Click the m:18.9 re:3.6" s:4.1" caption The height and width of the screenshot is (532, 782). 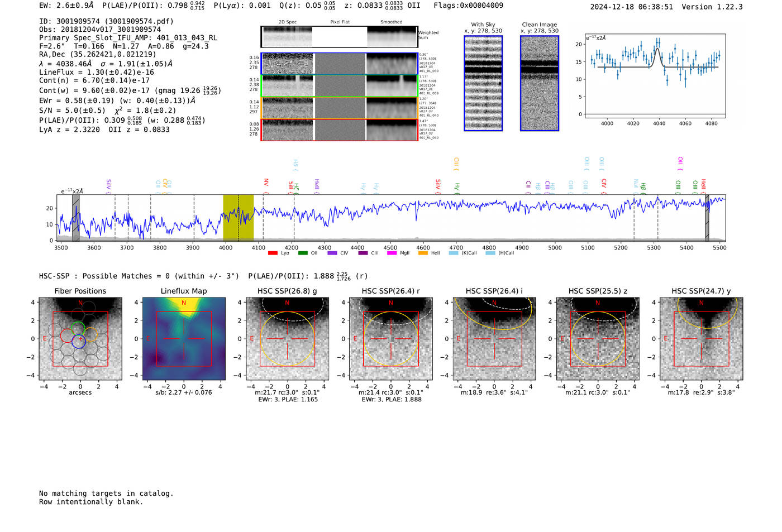click(494, 393)
